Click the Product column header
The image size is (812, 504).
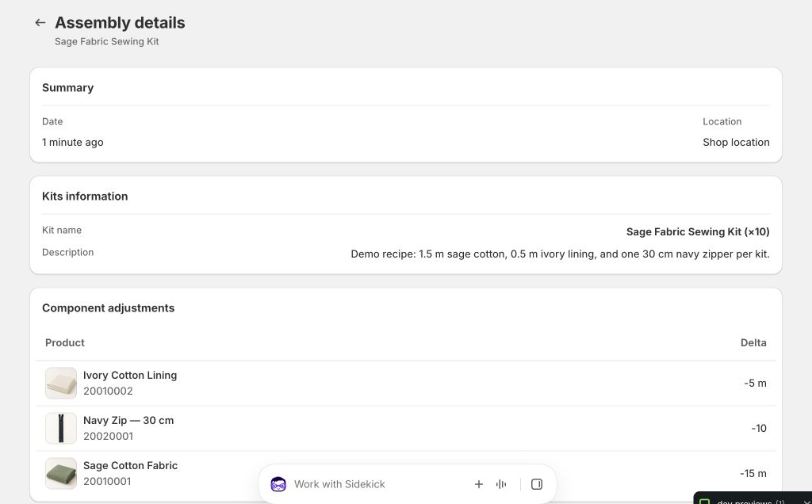click(65, 342)
